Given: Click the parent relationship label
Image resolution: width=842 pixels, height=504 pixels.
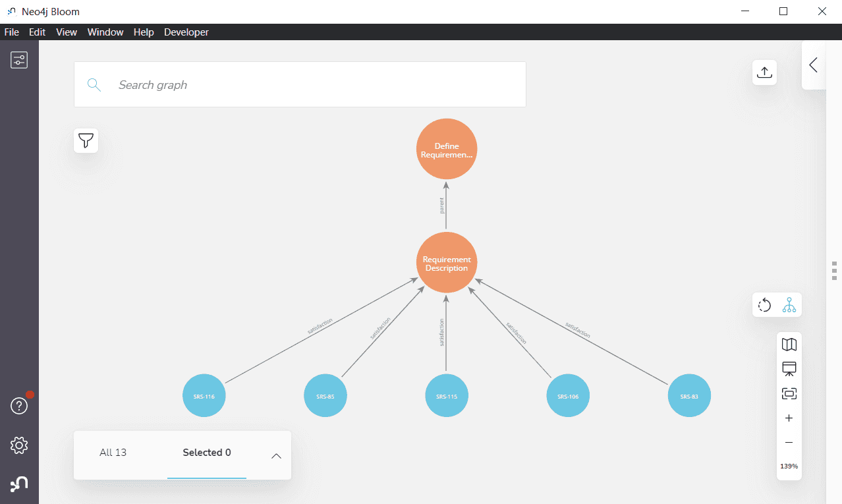Looking at the screenshot, I should [x=442, y=206].
